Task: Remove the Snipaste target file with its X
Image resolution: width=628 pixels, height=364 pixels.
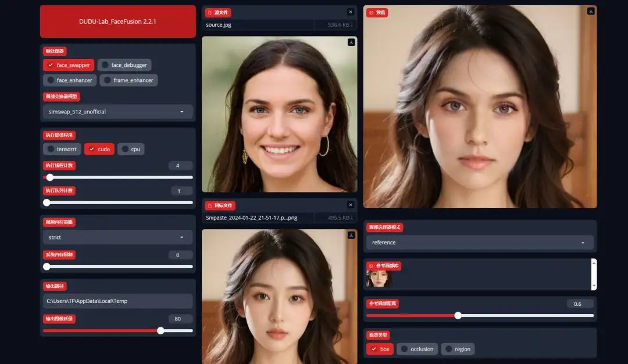Action: [x=351, y=205]
